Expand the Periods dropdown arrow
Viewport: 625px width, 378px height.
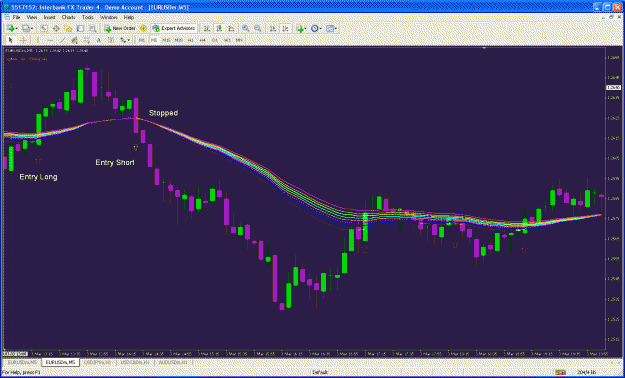pyautogui.click(x=321, y=28)
